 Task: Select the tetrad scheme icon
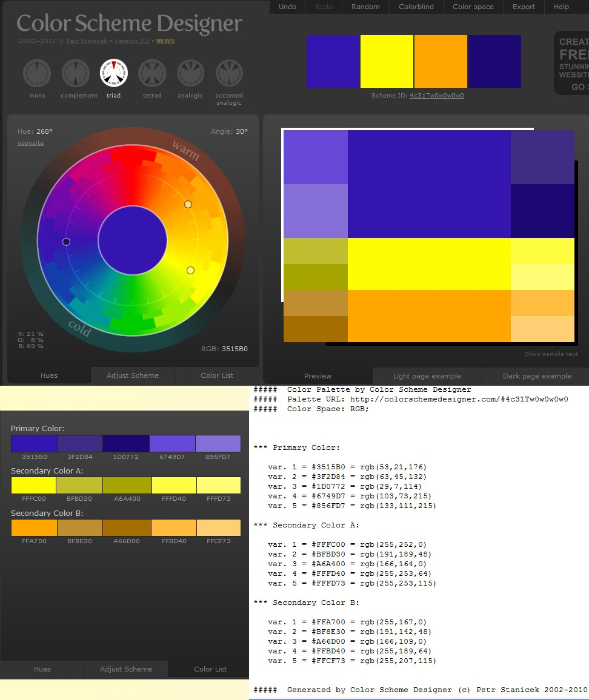point(151,73)
